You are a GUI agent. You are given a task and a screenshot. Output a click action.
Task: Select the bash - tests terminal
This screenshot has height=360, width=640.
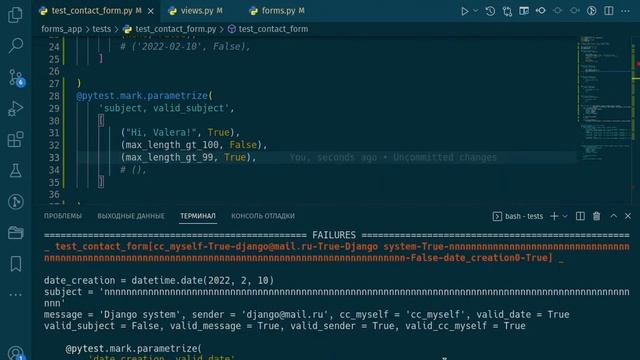point(518,216)
